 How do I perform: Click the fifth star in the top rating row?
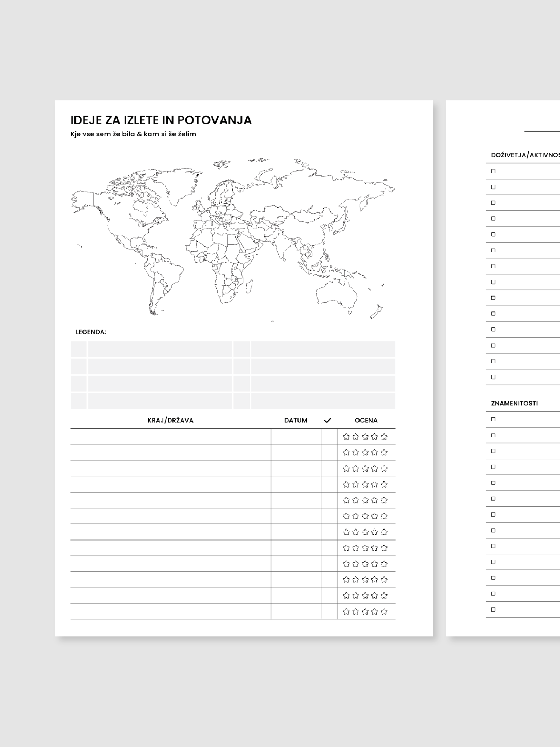(x=384, y=437)
